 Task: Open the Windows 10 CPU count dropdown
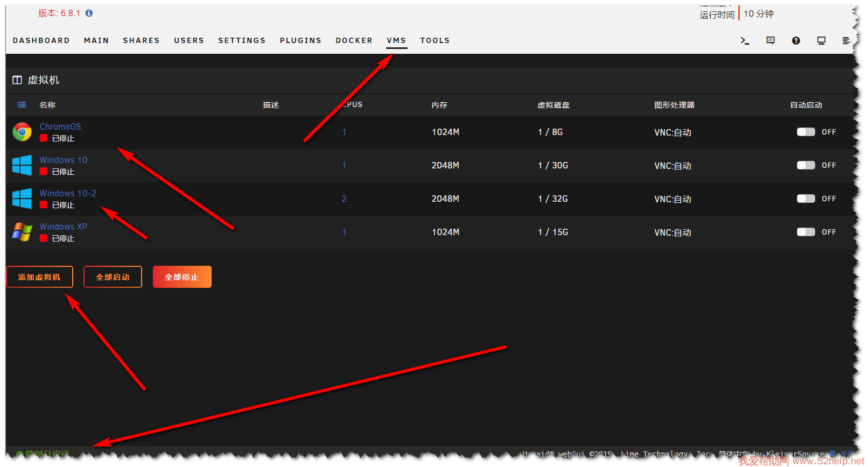[x=344, y=165]
